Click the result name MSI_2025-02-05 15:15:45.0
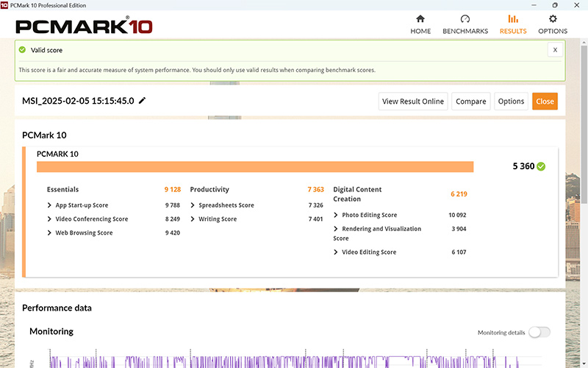 (x=78, y=101)
